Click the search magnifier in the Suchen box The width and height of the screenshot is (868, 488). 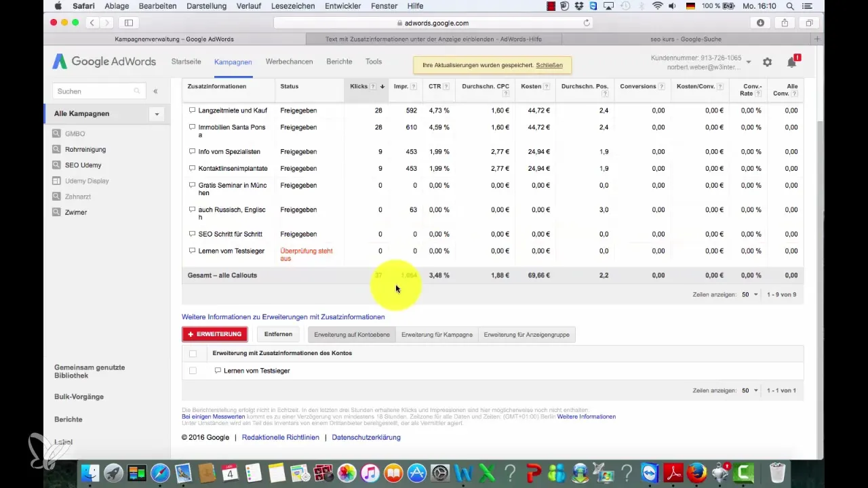point(137,91)
